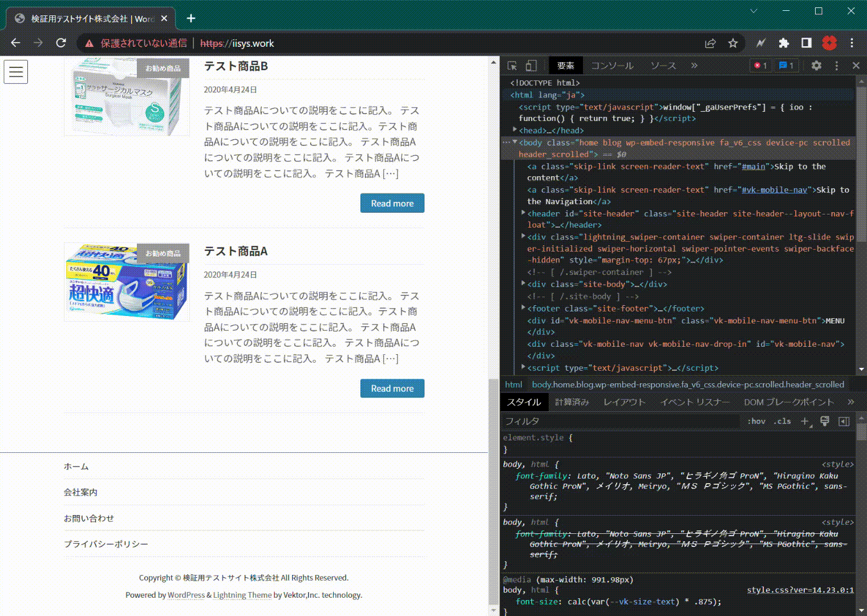Open the テスト商品A title link
The image size is (867, 616).
[x=236, y=252]
